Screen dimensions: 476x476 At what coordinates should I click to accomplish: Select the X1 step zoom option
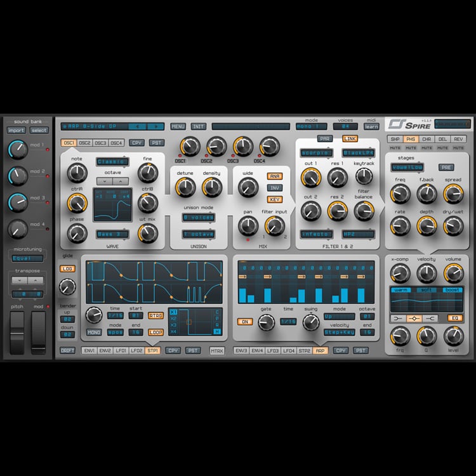[173, 312]
